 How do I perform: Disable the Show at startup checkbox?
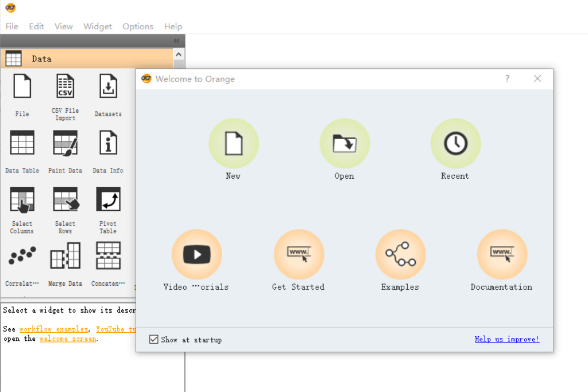point(154,340)
